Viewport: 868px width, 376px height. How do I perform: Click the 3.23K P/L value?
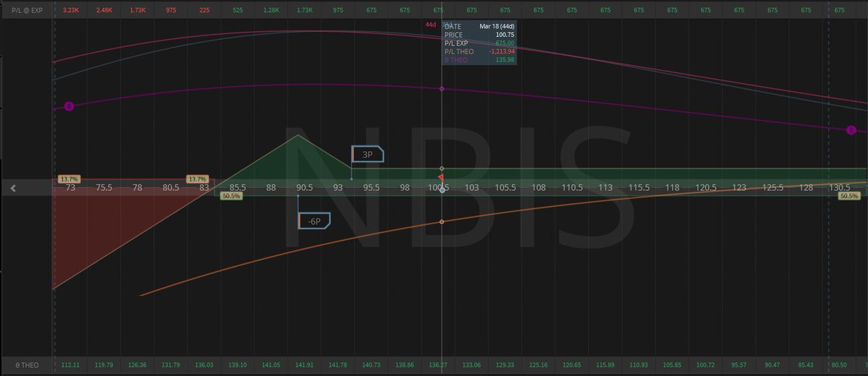tap(70, 10)
